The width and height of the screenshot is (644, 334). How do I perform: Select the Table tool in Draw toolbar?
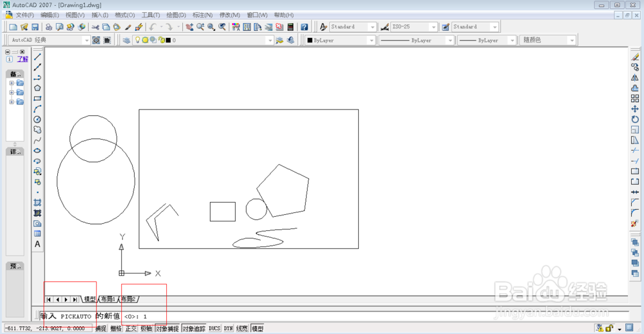[37, 234]
